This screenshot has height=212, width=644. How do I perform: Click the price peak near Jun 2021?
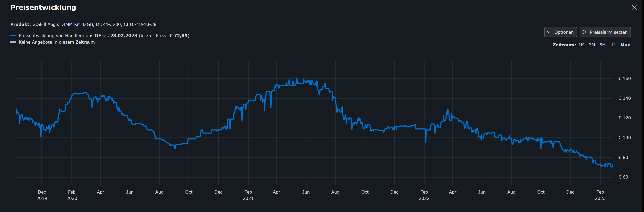(297, 79)
